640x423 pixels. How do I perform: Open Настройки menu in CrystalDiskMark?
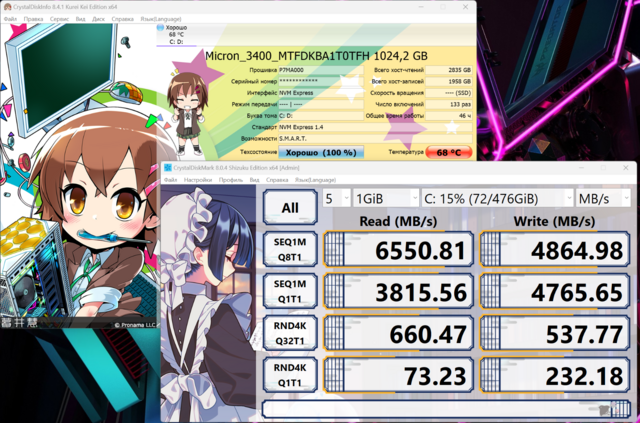(198, 180)
